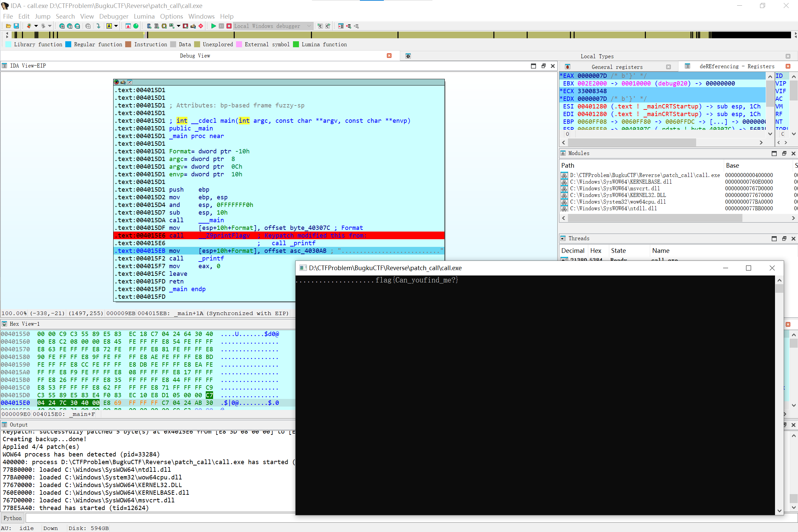
Task: Click the save database icon
Action: (16, 26)
